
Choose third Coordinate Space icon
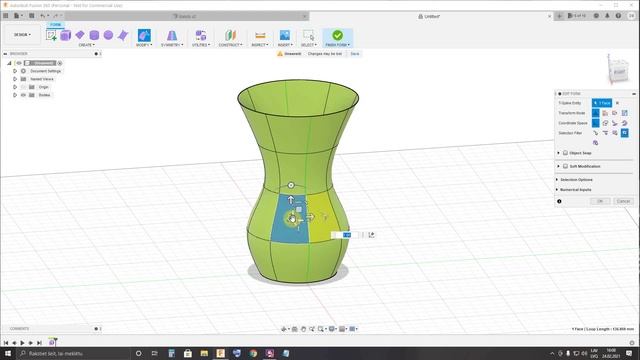coord(615,123)
